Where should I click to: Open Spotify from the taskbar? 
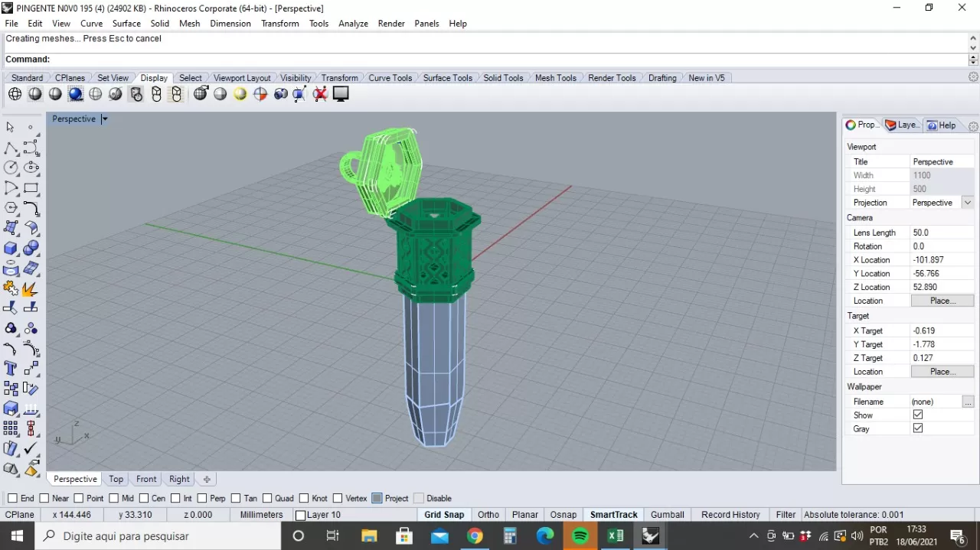(580, 536)
